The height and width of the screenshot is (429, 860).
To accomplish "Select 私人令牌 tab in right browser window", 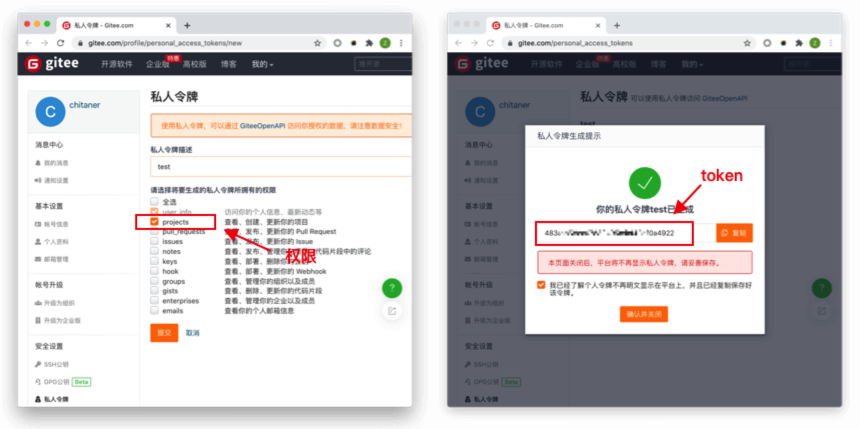I will (x=548, y=25).
